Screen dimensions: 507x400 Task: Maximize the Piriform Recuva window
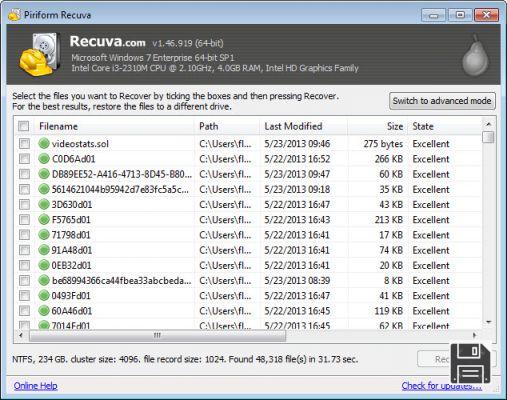(460, 15)
